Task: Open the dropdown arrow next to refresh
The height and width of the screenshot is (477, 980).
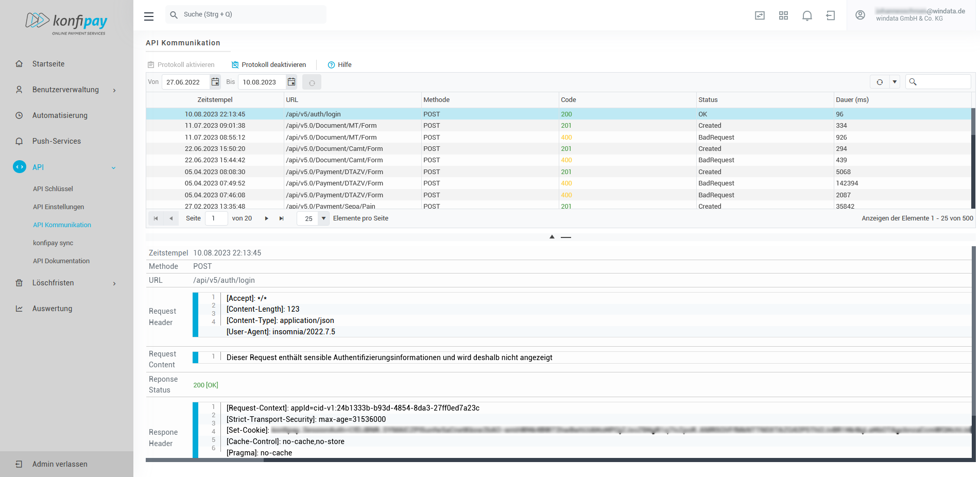Action: click(x=895, y=82)
